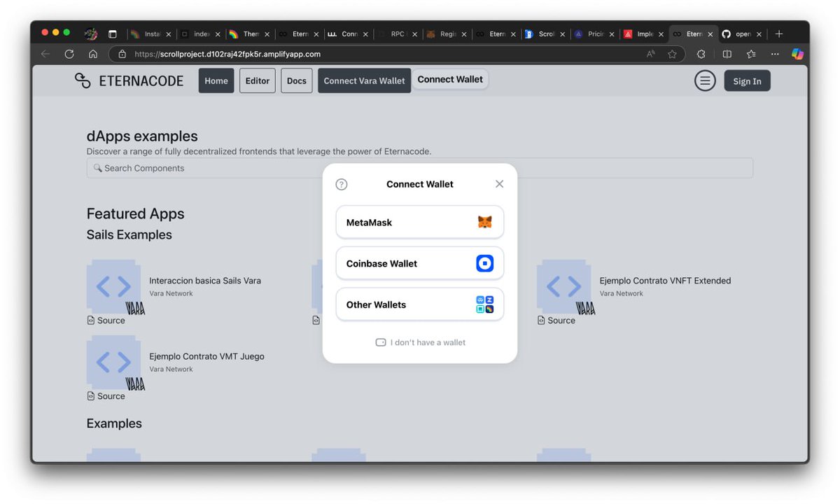
Task: Open a new tab with plus icon
Action: coord(779,34)
